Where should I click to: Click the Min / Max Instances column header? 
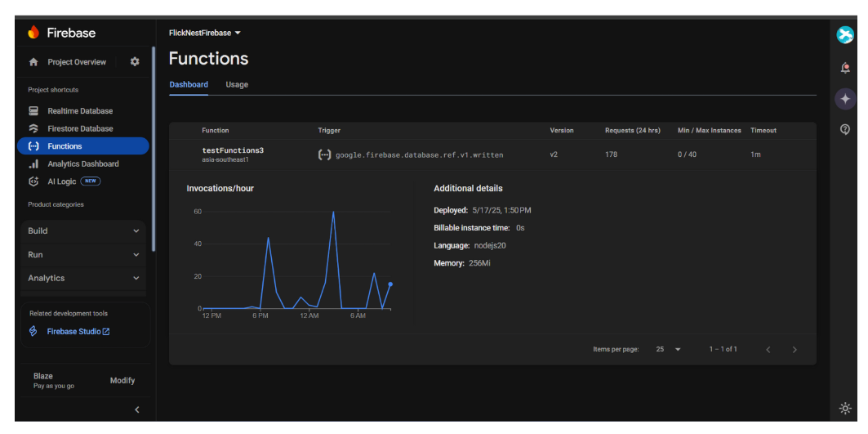pos(709,130)
